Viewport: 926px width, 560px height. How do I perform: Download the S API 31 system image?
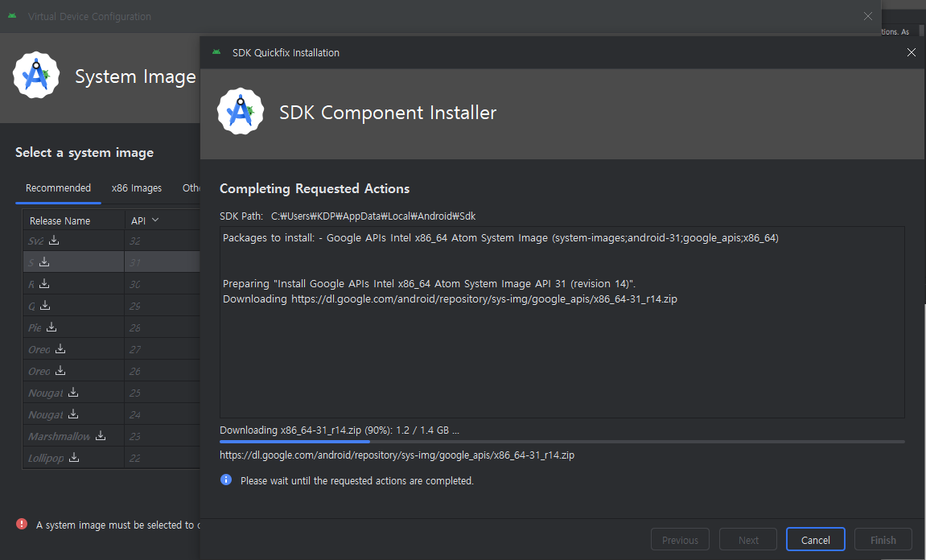44,261
